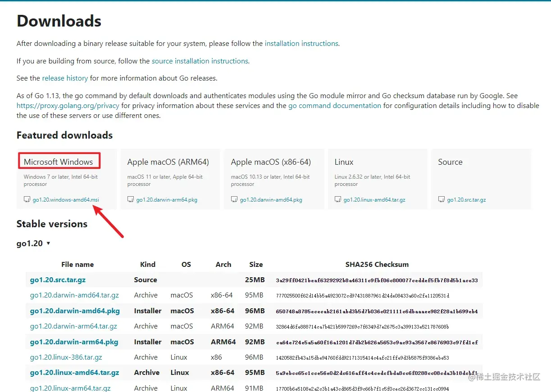Open go1.20.src.tar.gz in the file table
The width and height of the screenshot is (551, 392).
click(x=58, y=280)
